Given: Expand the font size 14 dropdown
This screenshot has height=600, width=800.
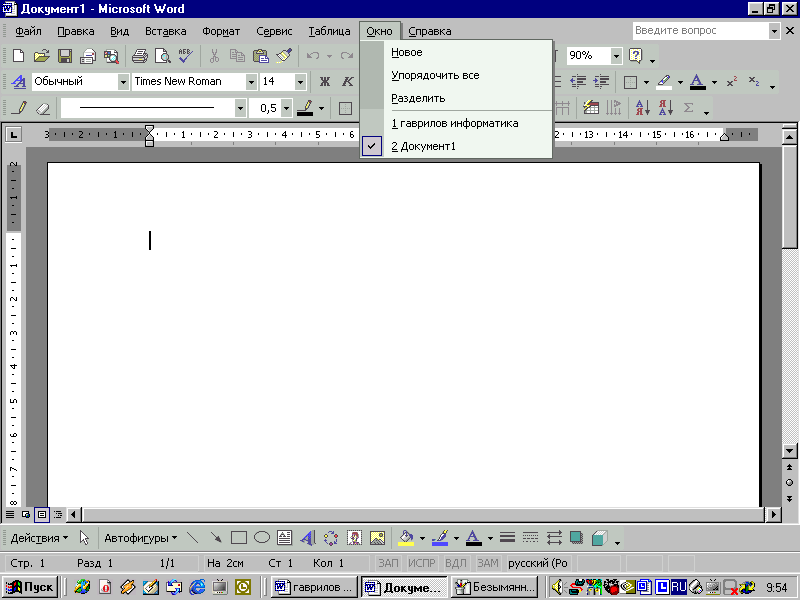Looking at the screenshot, I should point(300,82).
